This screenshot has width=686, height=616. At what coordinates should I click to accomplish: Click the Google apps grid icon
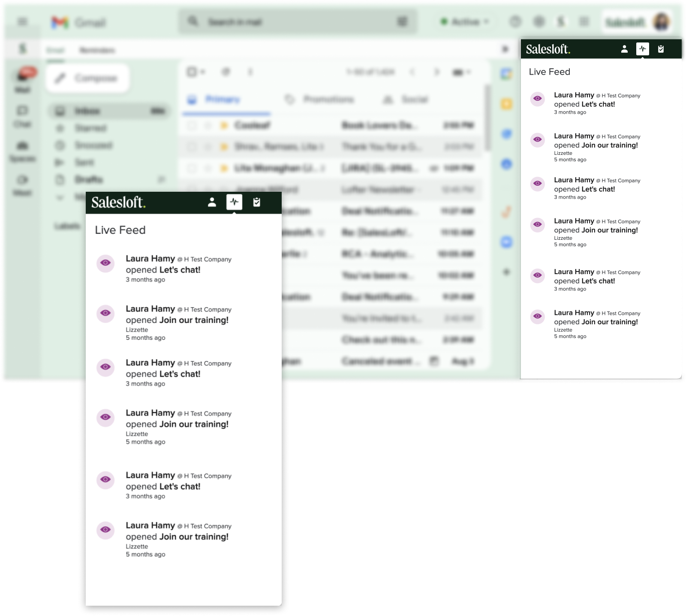click(584, 21)
